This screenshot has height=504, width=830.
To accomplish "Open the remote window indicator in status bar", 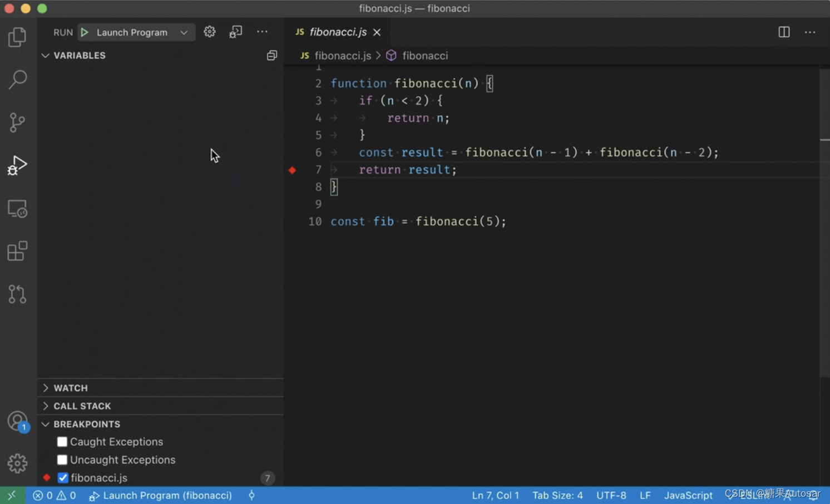I will click(12, 495).
